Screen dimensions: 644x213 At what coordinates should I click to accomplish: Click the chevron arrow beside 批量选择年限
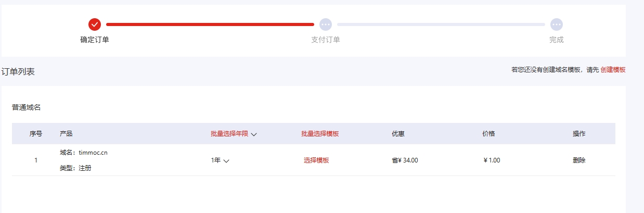click(x=254, y=134)
